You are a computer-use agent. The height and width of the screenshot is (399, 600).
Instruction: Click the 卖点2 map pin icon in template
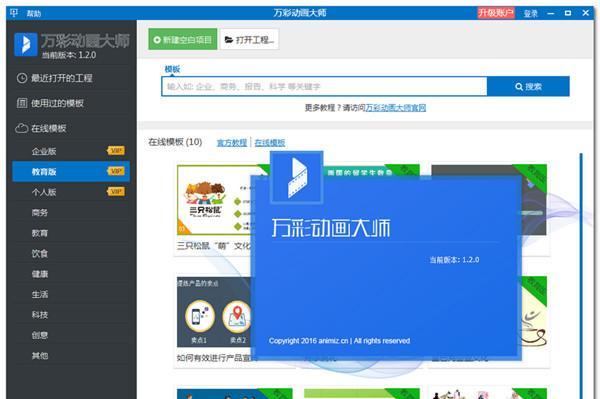tap(237, 316)
